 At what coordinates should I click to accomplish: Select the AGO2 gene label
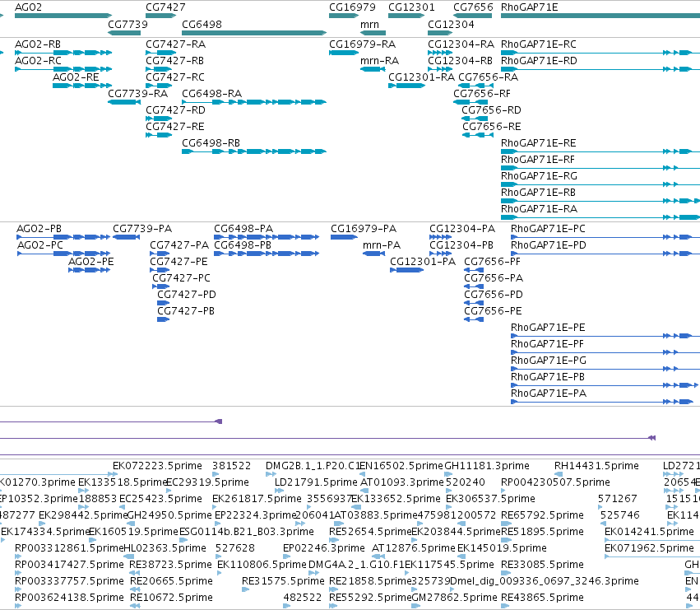29,7
